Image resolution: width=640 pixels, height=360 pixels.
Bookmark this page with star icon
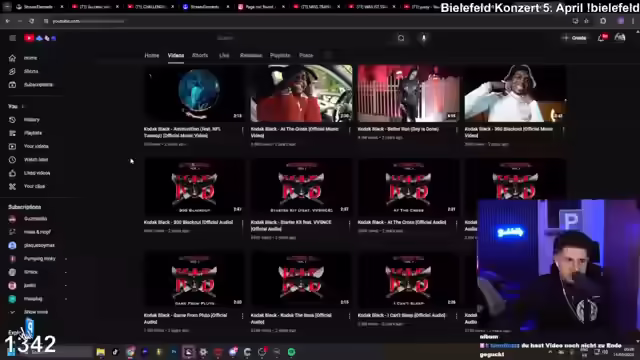click(587, 21)
